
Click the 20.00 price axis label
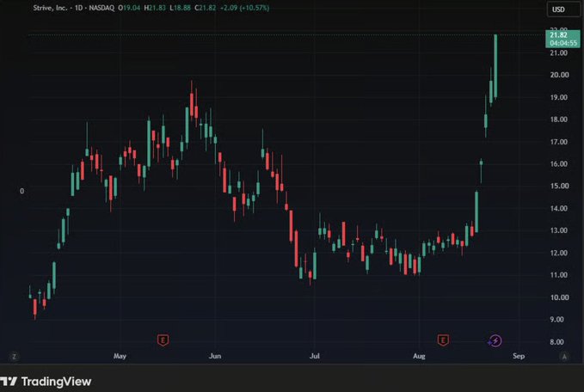pyautogui.click(x=559, y=75)
